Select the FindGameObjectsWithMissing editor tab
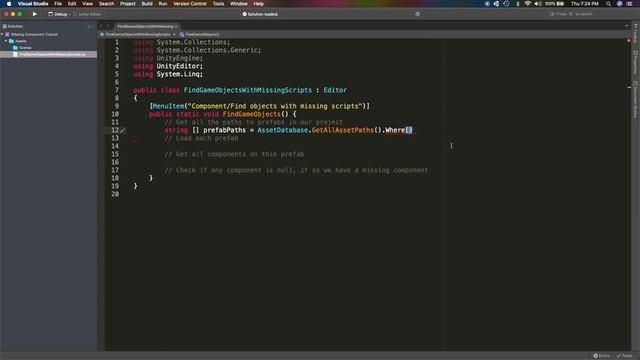Viewport: 640px width, 360px height. (145, 26)
